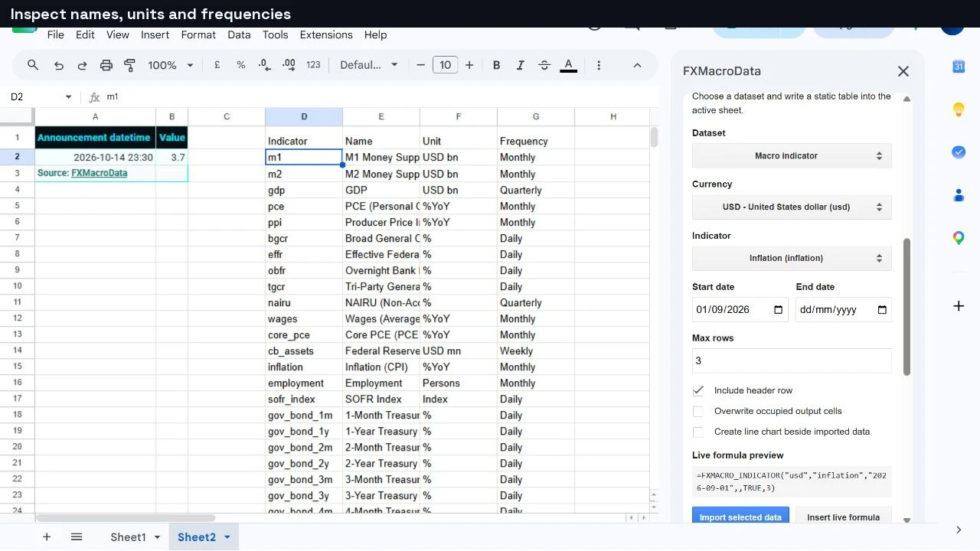Enable Overwrite occupied output cells

[x=698, y=411]
